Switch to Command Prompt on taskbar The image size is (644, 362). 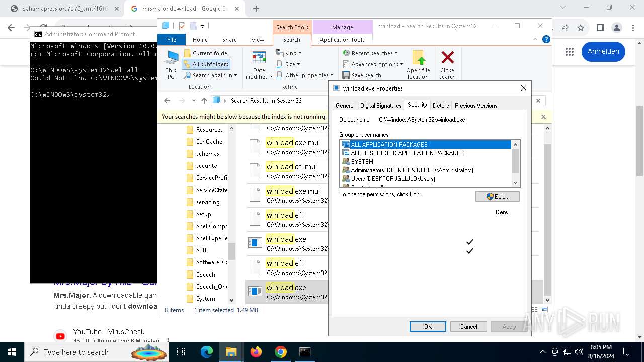[305, 352]
